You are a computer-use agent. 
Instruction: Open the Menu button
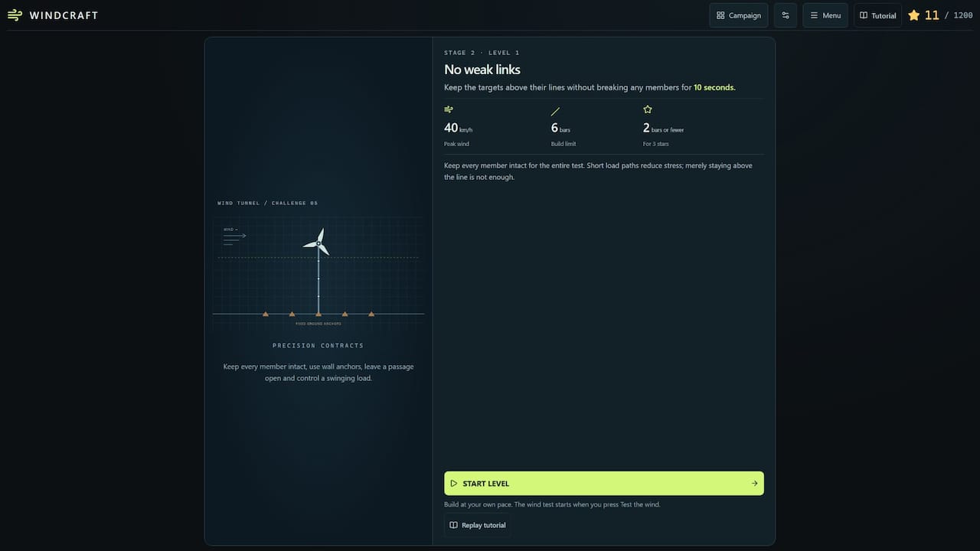[x=825, y=15]
